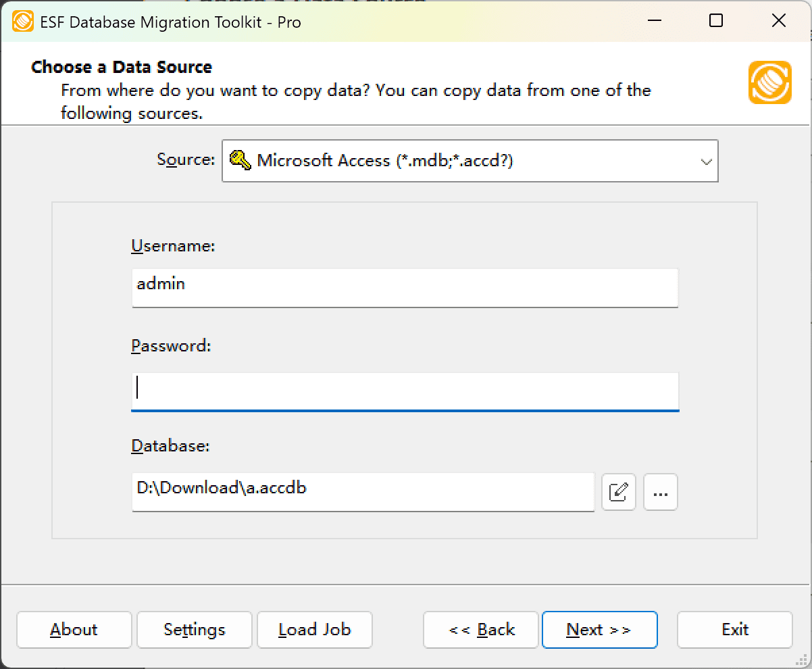Open the Settings dialog

194,629
